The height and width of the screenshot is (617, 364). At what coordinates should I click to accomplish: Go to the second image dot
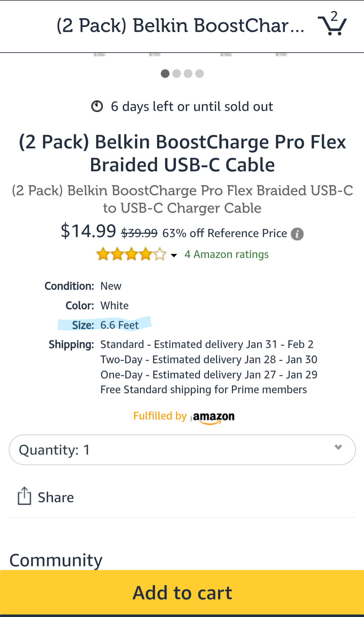coord(177,74)
